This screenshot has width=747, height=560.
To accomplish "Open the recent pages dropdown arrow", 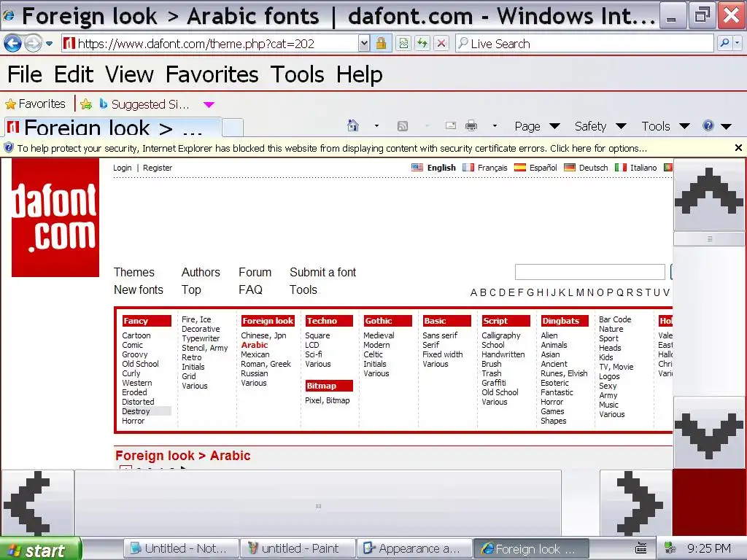I will point(49,44).
